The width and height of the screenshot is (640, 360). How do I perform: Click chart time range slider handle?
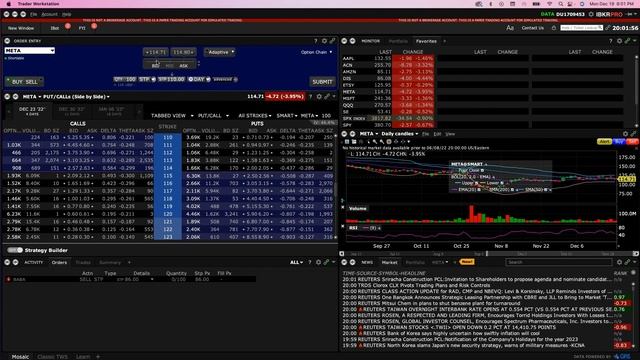pyautogui.click(x=487, y=253)
